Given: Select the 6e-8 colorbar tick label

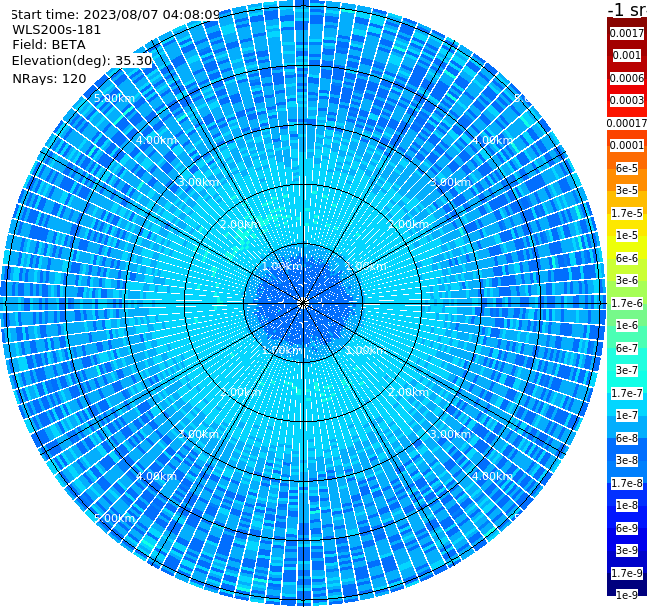Looking at the screenshot, I should [627, 438].
